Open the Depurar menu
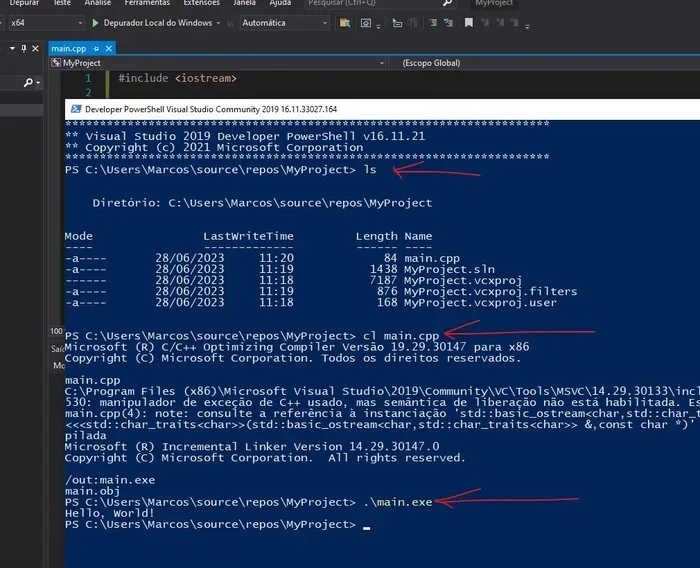 [24, 3]
